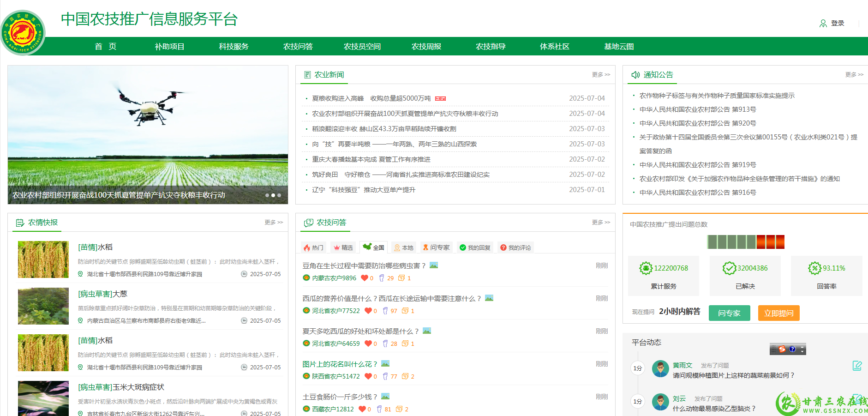This screenshot has height=416, width=868.
Task: Open 更多 in the 通知公告 section
Action: (854, 74)
